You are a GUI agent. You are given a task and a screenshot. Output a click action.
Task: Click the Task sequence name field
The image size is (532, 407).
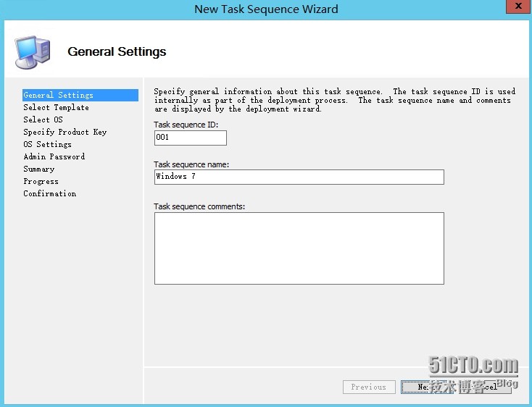pos(299,177)
